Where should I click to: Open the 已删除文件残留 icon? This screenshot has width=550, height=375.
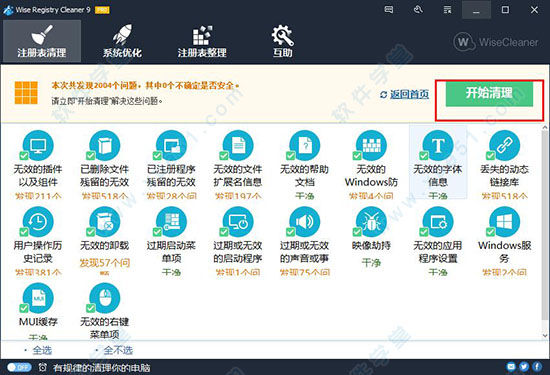(105, 145)
